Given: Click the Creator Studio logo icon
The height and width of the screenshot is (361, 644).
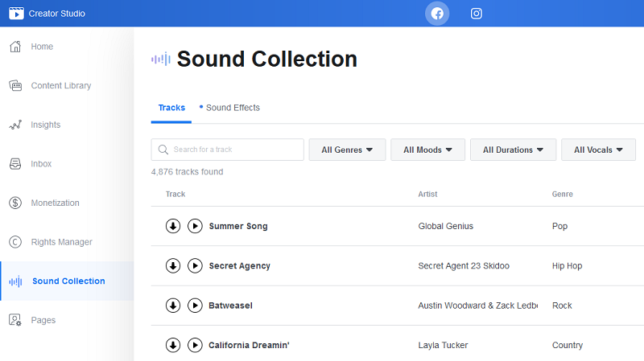Looking at the screenshot, I should click(16, 14).
